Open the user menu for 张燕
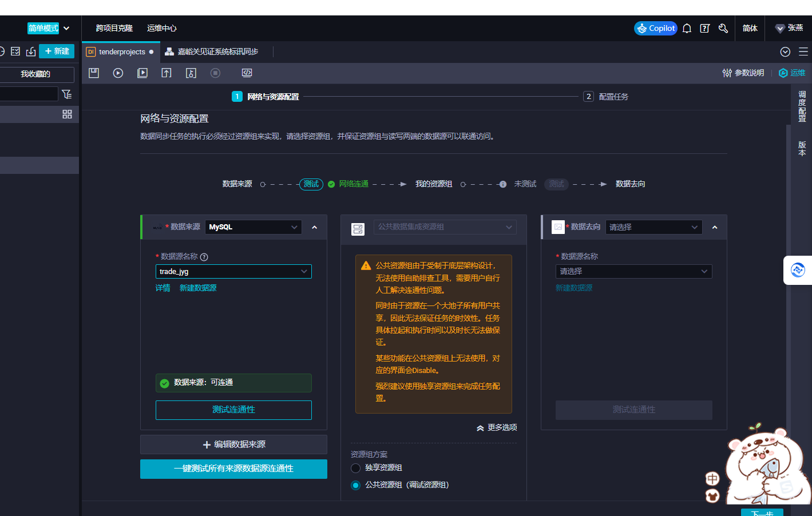Screen dimensions: 812x516 click(x=789, y=28)
